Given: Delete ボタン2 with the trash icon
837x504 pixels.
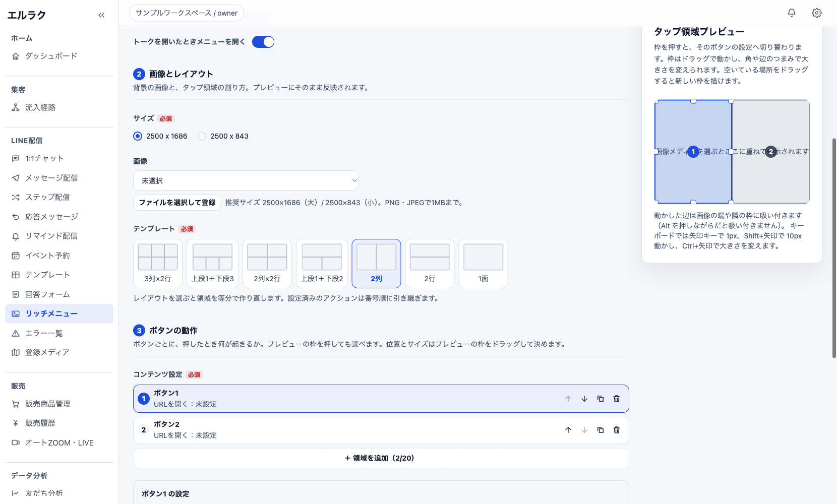Looking at the screenshot, I should (617, 430).
